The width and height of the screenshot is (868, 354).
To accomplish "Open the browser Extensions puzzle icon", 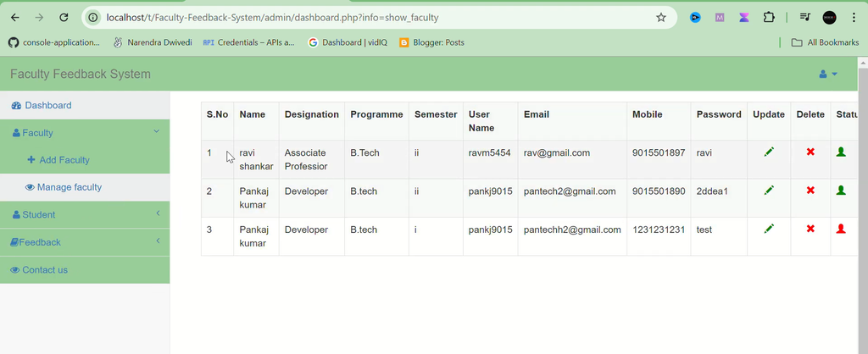I will point(768,18).
